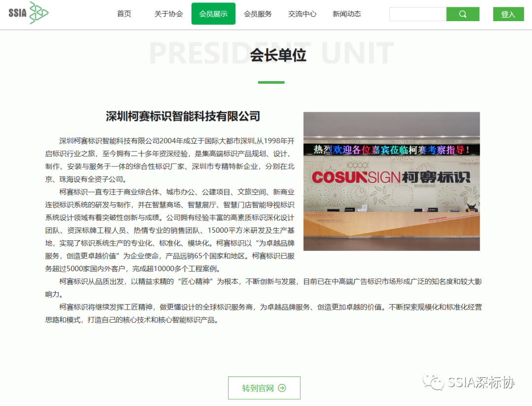This screenshot has height=406, width=532.
Task: Click the arrow icon inside 转到官网 button
Action: [x=281, y=388]
